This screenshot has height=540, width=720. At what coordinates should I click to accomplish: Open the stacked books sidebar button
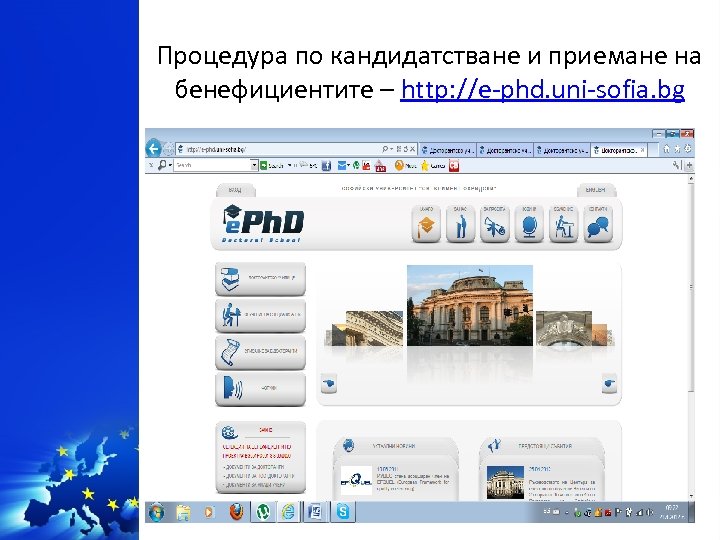tap(260, 279)
